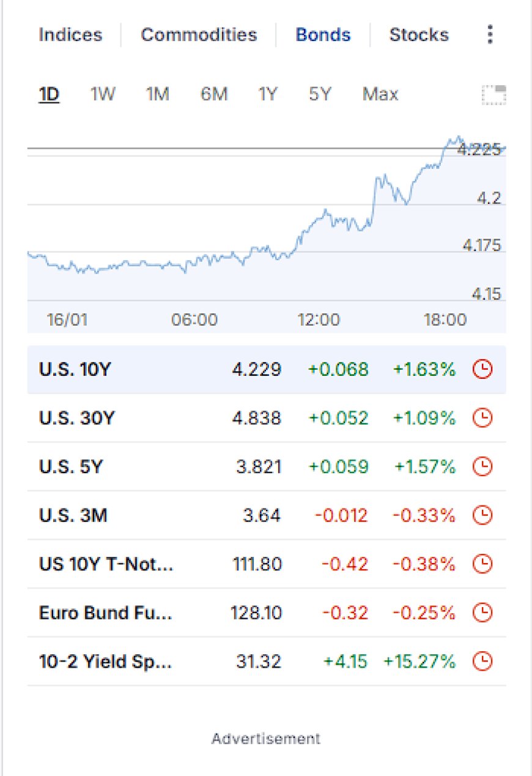Open the three-dot more options menu
This screenshot has height=776, width=532.
[490, 35]
